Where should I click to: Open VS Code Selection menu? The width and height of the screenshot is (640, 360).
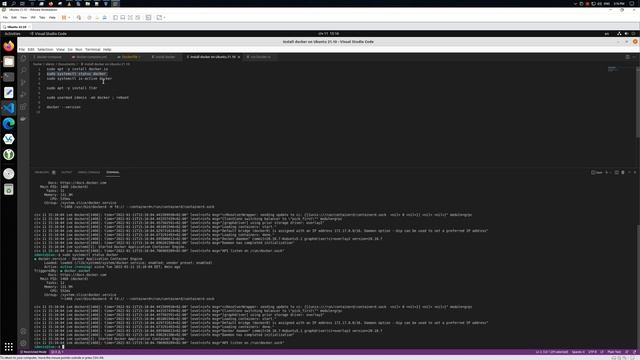tap(45, 49)
